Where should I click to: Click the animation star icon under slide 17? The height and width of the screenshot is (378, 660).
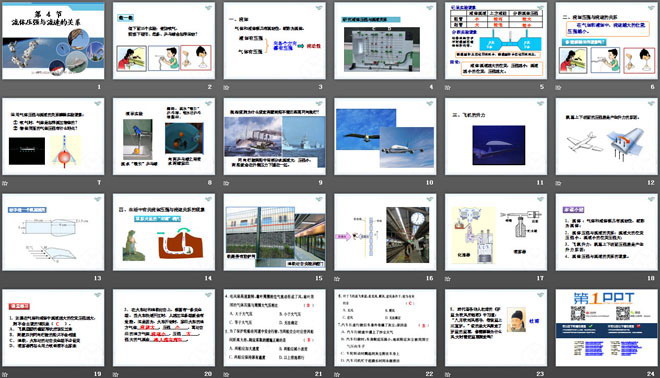coord(448,279)
